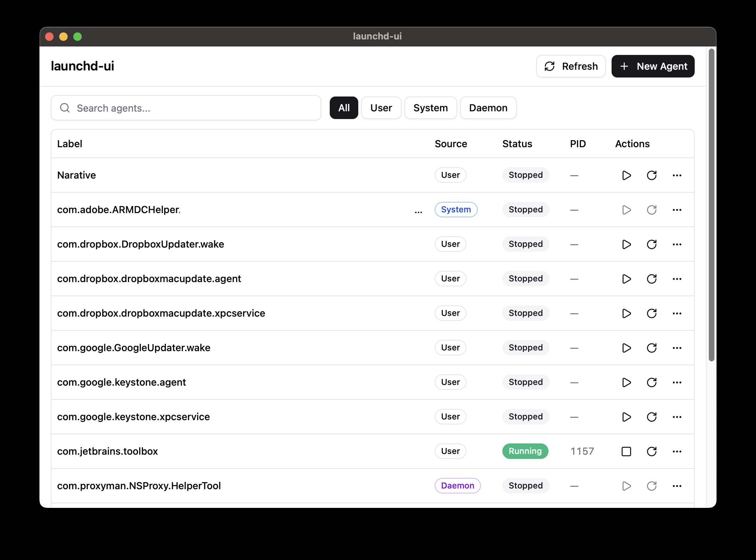This screenshot has width=756, height=560.
Task: Open more actions menu for Narative
Action: pyautogui.click(x=677, y=175)
